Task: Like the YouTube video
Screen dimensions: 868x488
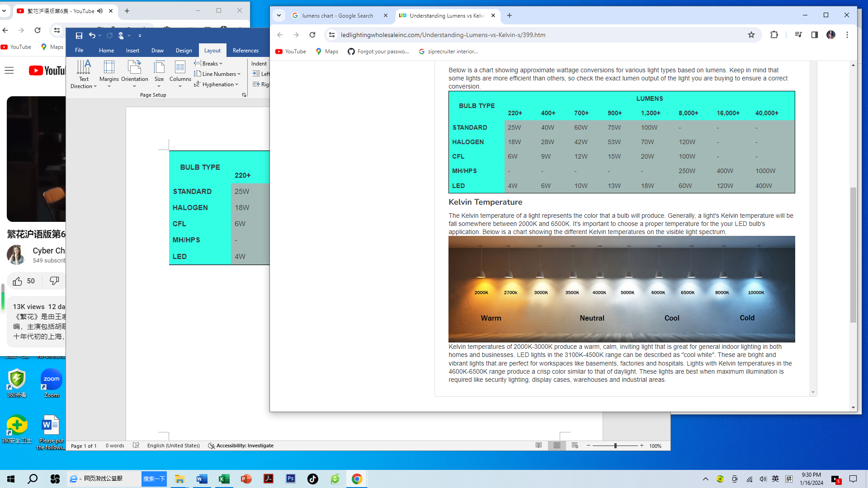Action: 18,281
